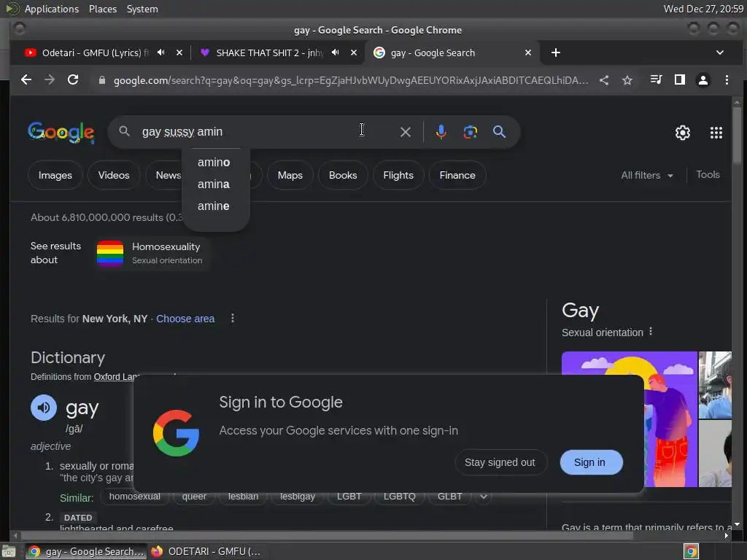Close the gay - Google Search tab

[x=528, y=52]
